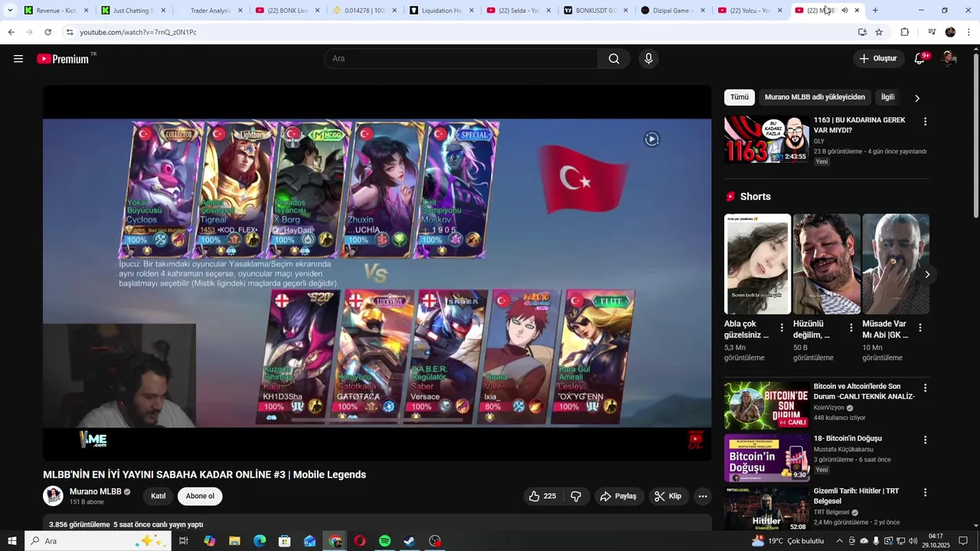Select the Tümü filter chip
This screenshot has height=551, width=980.
coord(740,97)
